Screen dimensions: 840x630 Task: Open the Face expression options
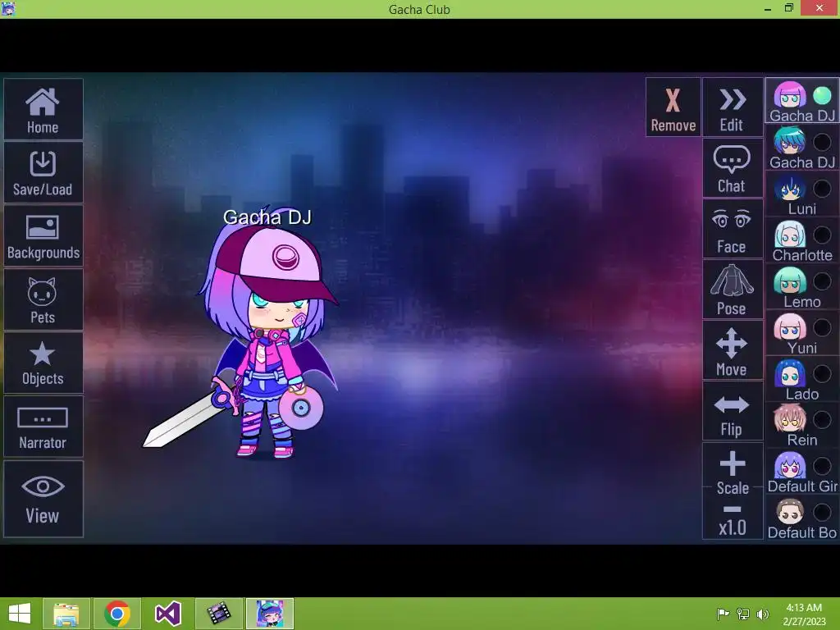[733, 230]
